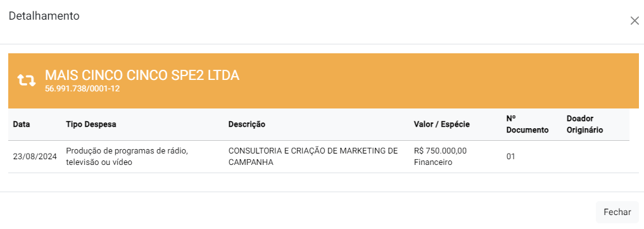Image resolution: width=644 pixels, height=229 pixels.
Task: Click the Valor / Espécie column header
Action: point(441,124)
